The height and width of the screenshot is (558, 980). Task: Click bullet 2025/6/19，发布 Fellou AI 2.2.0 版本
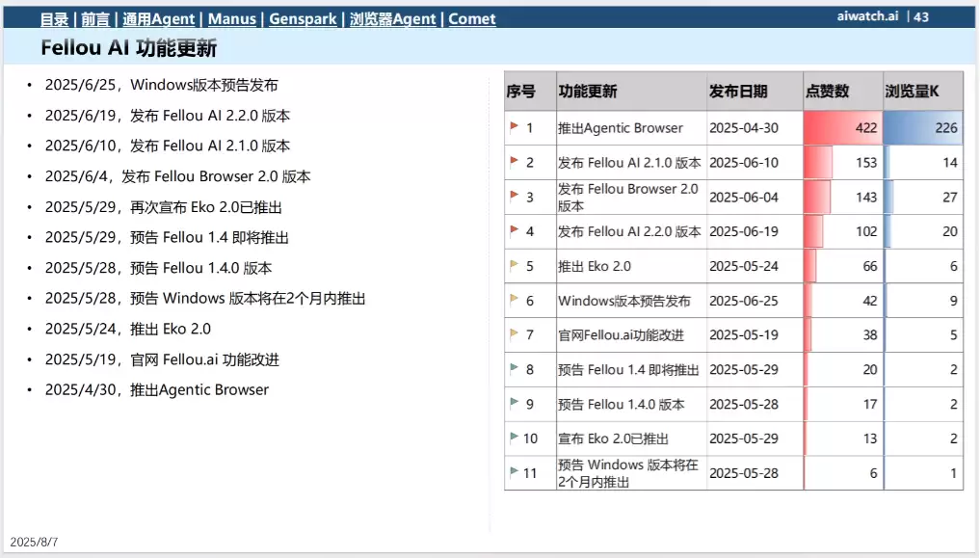[168, 116]
